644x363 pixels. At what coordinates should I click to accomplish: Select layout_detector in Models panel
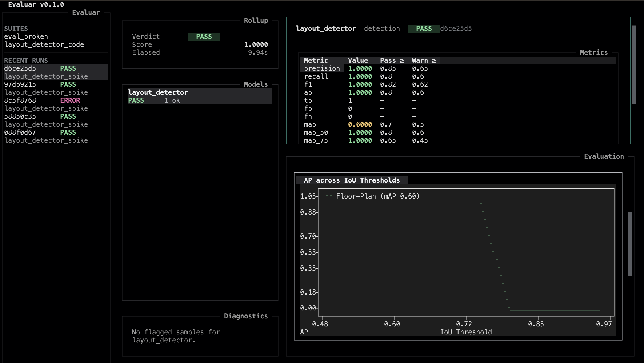200,96
